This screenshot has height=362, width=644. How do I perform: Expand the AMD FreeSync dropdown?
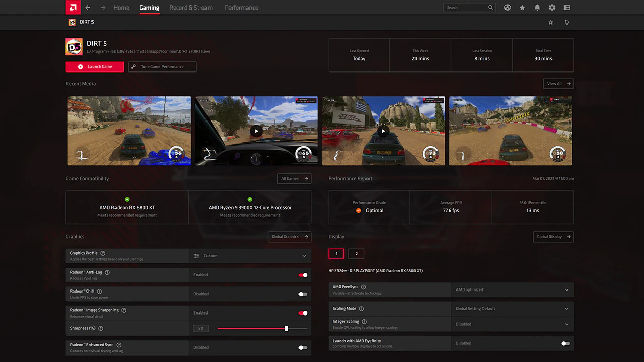567,289
